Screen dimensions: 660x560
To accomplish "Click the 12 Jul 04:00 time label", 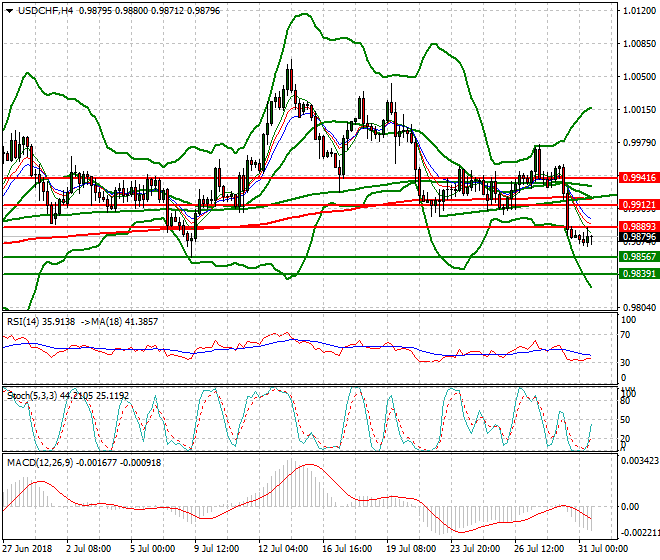I will click(x=283, y=549).
